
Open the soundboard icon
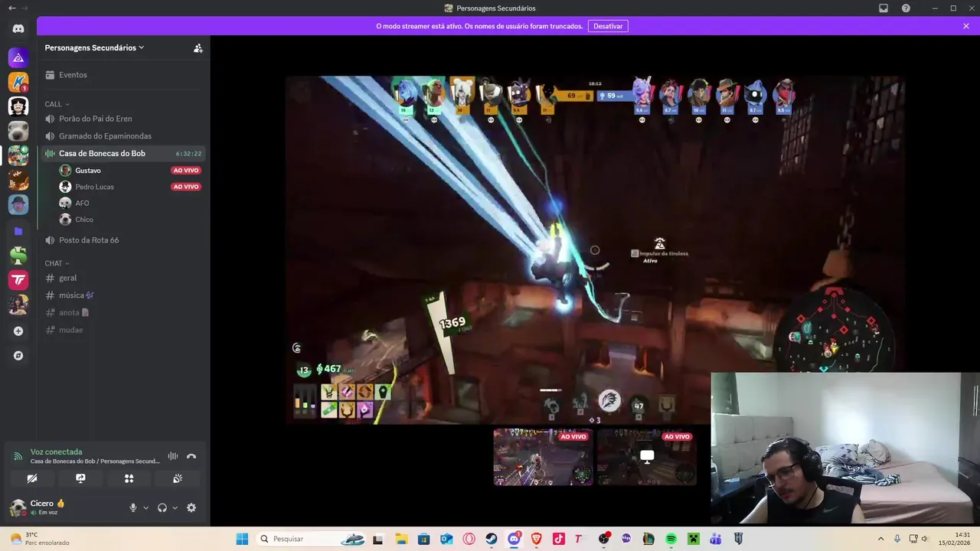point(178,478)
